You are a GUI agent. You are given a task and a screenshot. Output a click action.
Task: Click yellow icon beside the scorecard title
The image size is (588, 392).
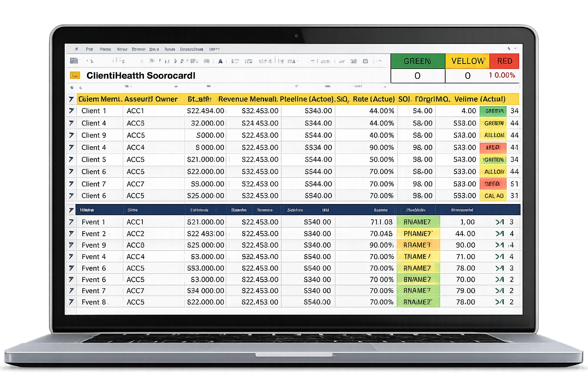point(74,75)
